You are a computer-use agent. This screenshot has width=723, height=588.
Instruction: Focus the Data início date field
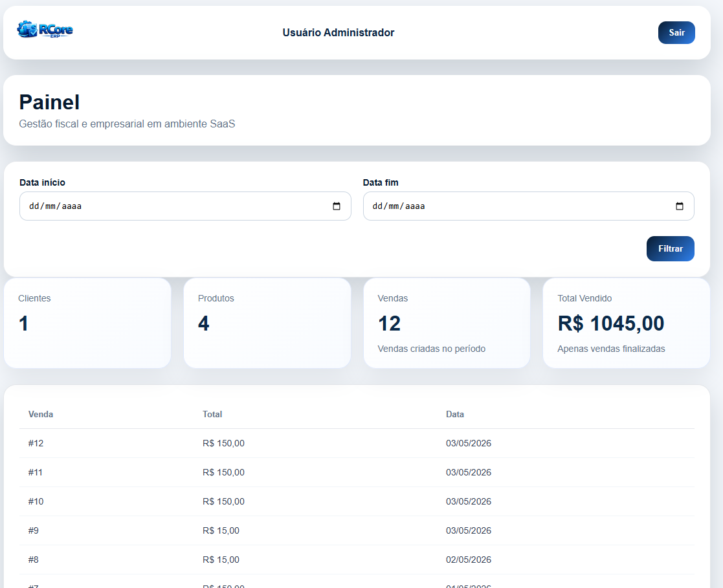(185, 206)
